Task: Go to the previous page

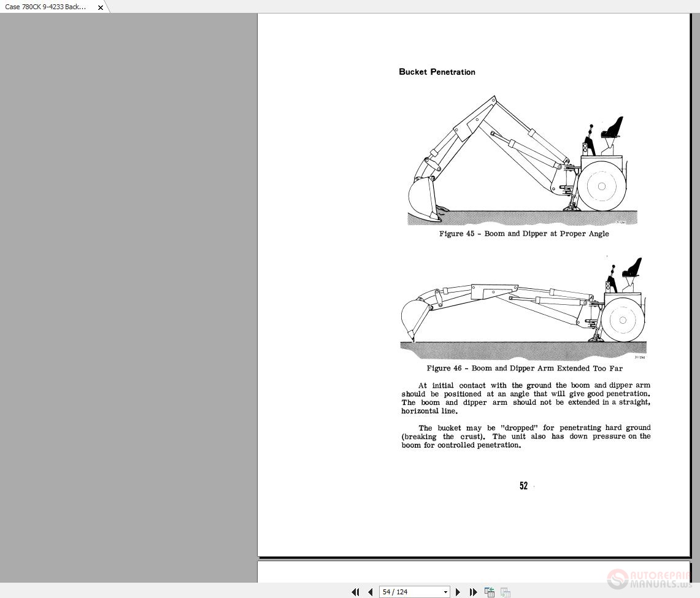Action: coord(370,592)
